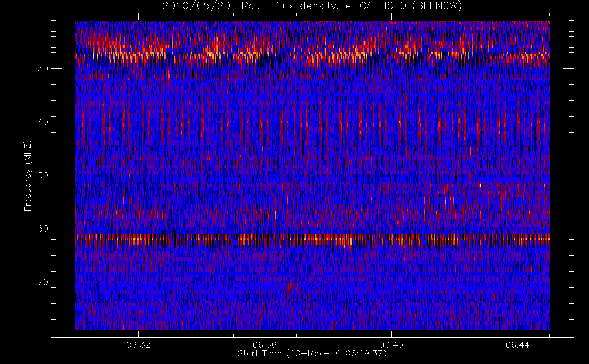This screenshot has height=364, width=589.
Task: Select the 40 MHz frequency tick label
Action: pyautogui.click(x=43, y=122)
